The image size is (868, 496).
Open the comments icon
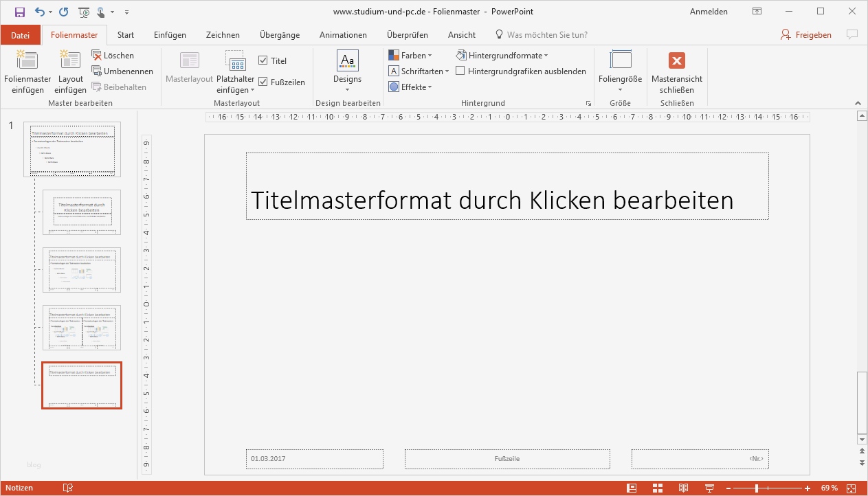[852, 34]
